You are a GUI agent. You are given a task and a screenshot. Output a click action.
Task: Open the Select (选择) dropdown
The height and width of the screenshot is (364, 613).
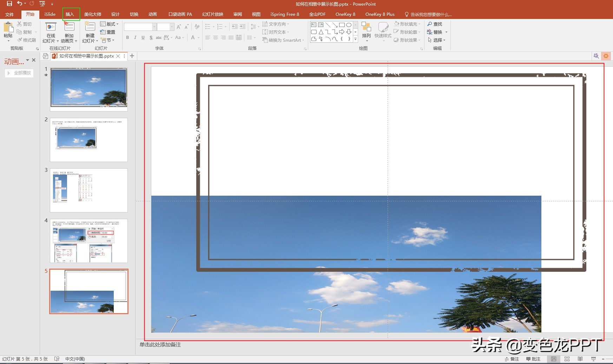pos(436,40)
